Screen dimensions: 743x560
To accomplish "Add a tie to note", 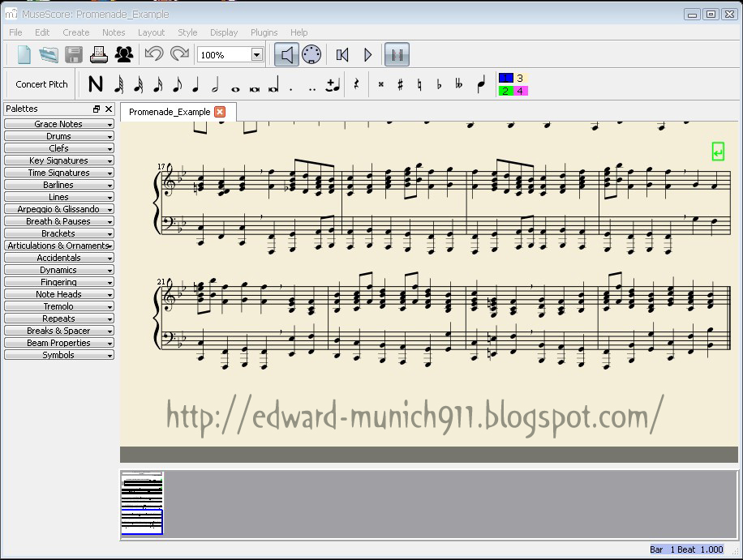I will 333,85.
